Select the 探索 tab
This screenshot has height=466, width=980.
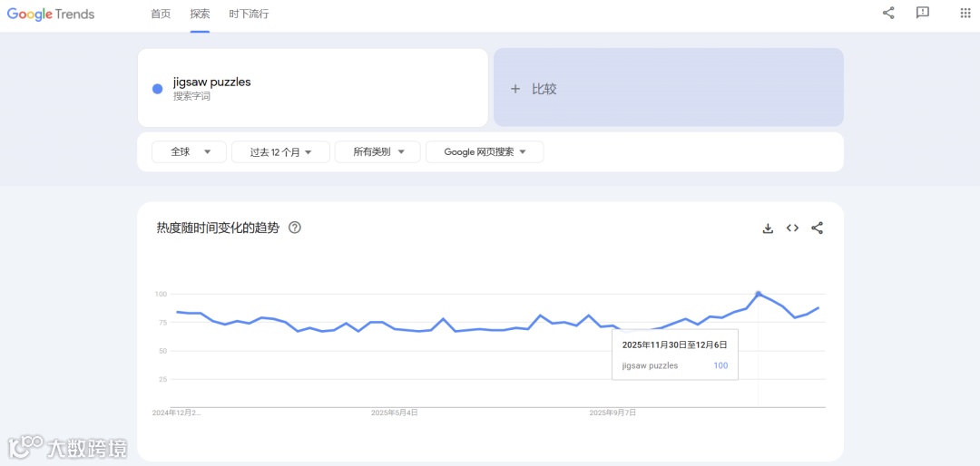point(200,14)
